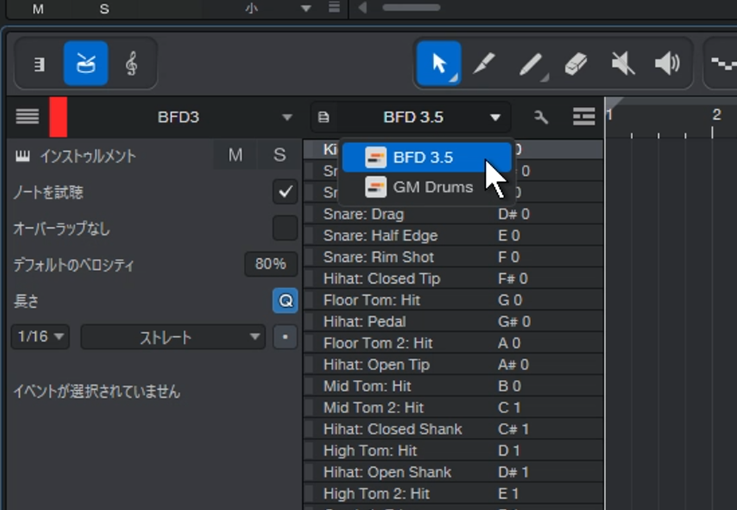737x510 pixels.
Task: Open the 1/16 quantize value dropdown
Action: tap(40, 337)
